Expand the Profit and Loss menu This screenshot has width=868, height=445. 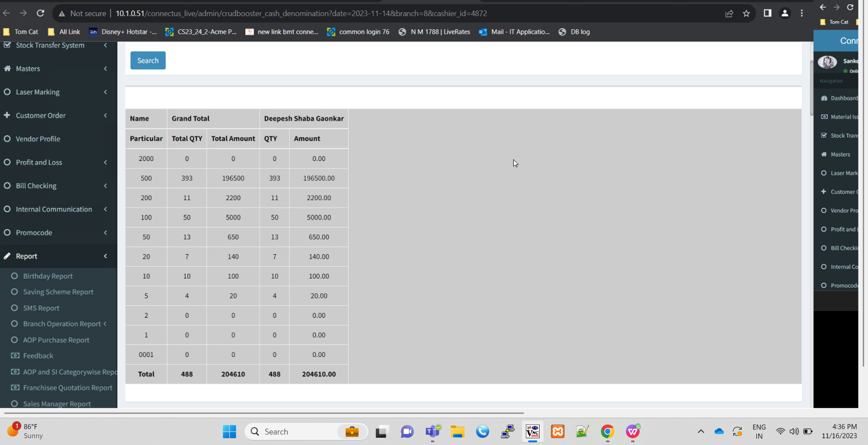click(x=58, y=162)
